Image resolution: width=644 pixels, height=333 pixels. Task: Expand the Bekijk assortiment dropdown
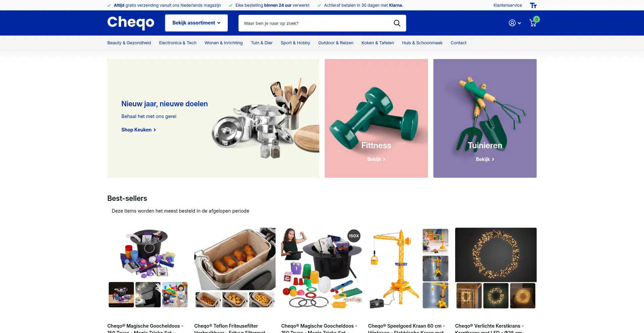(196, 23)
